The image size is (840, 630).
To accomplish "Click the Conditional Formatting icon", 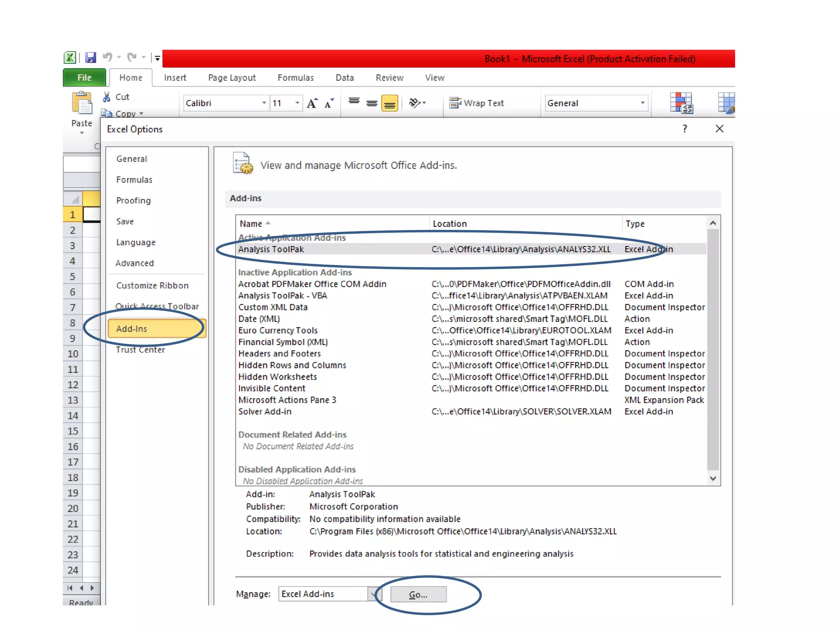I will (681, 103).
